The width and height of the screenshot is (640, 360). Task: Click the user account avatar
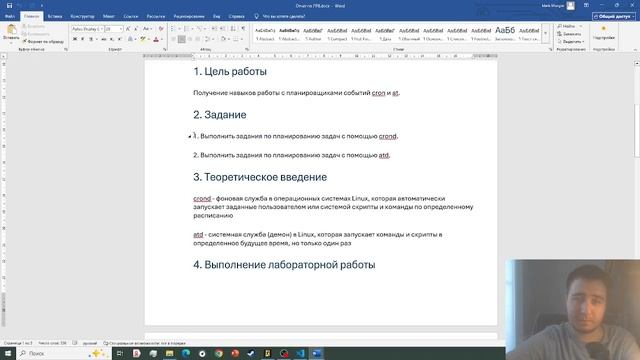pos(571,6)
